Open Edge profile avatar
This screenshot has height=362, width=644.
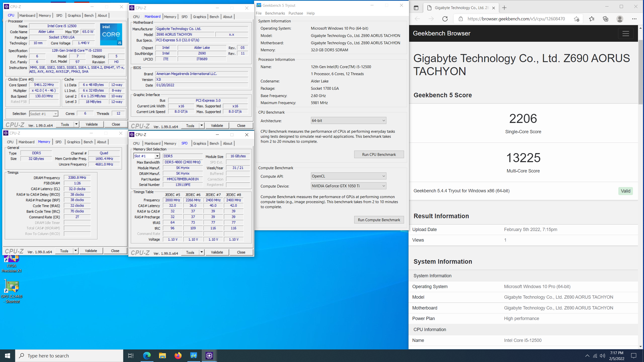[x=620, y=19]
